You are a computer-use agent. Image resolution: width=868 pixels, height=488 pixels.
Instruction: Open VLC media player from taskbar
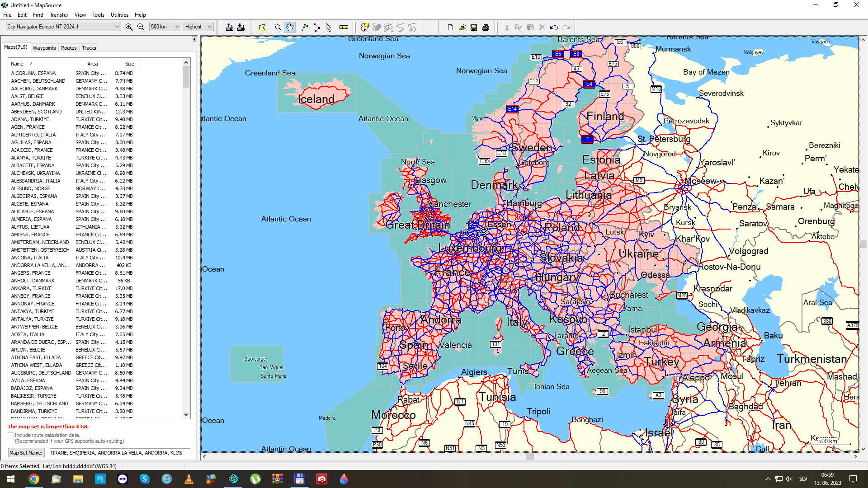pos(189,479)
